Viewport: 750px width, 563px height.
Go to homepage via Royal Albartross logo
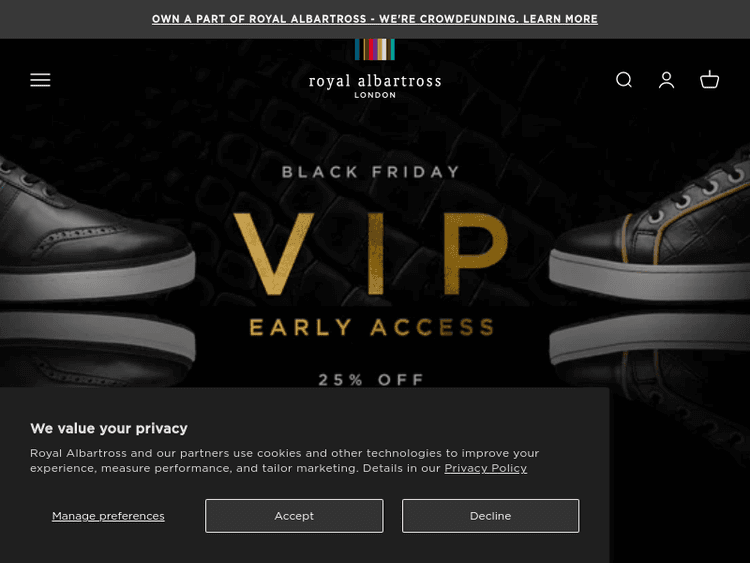tap(375, 82)
